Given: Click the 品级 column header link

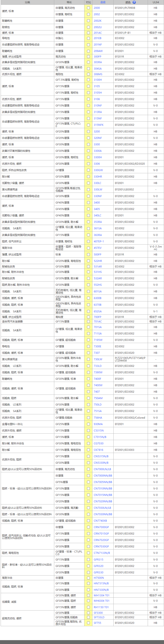Looking at the screenshot, I should (103, 2).
